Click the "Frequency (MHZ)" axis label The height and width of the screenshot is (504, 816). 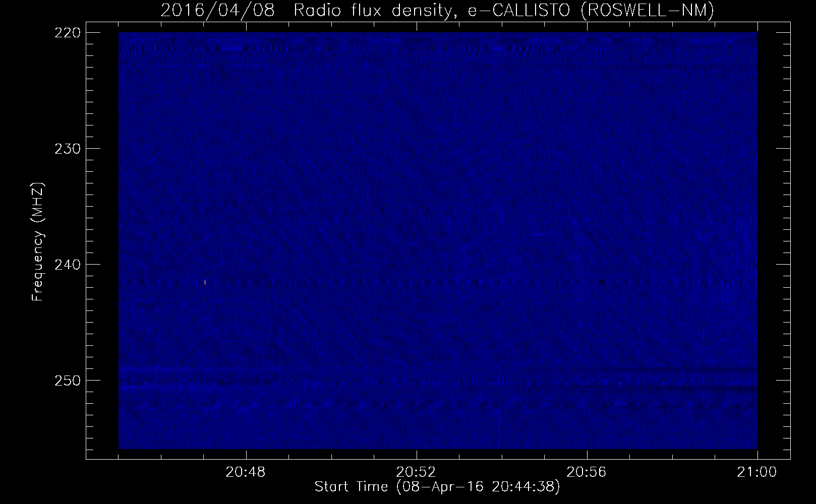coord(38,242)
